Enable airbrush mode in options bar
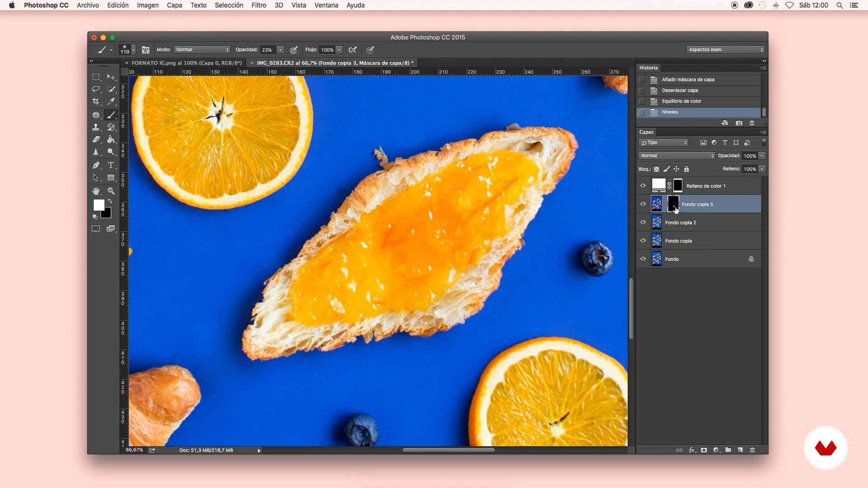 353,50
